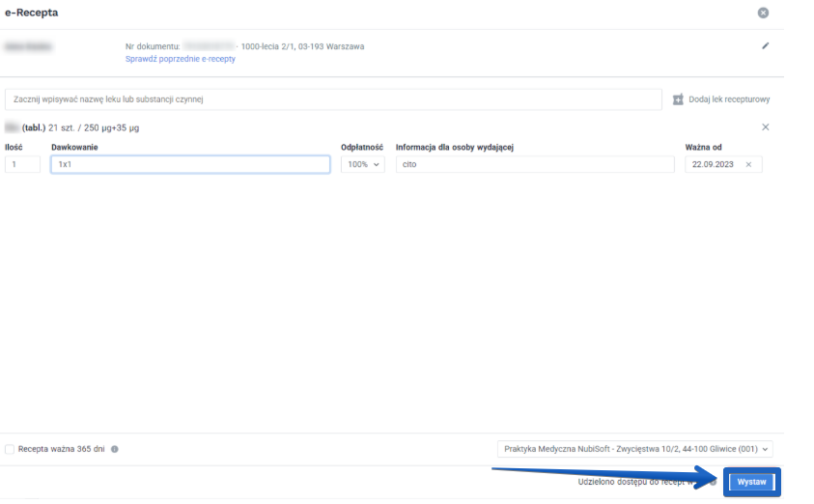Click the Ważna od date field
This screenshot has width=814, height=504.
(713, 165)
